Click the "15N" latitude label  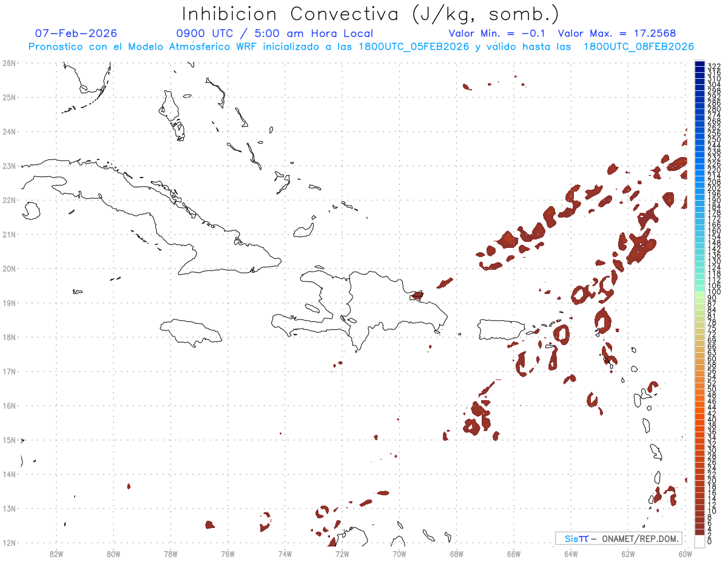(9, 440)
